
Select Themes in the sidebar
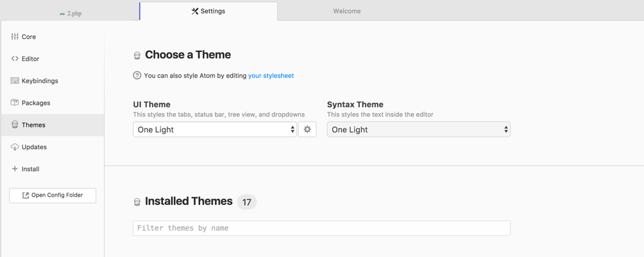tap(53, 125)
